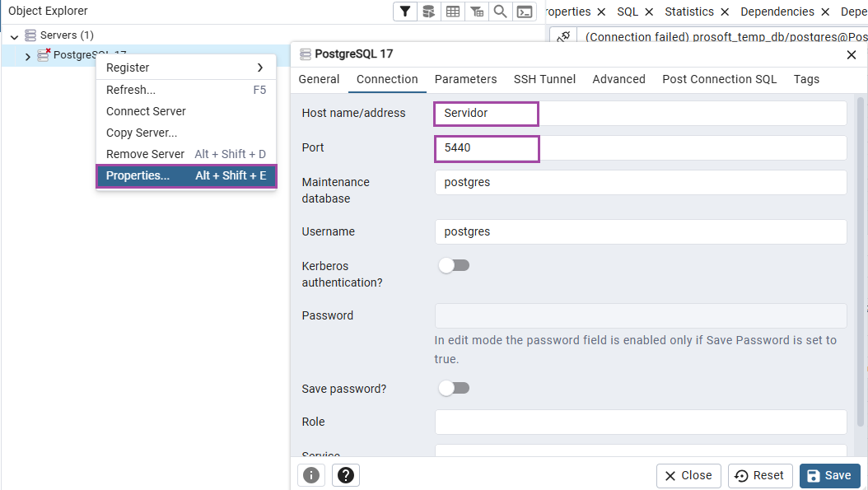Viewport: 868px width, 490px height.
Task: Toggle Kerberos authentication switch
Action: click(x=454, y=266)
